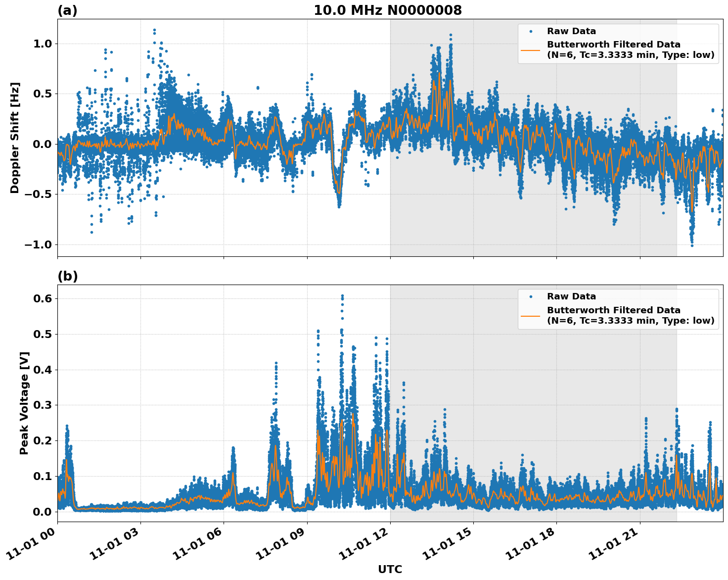
Task: Click the orange line sample in bottom panel legend
Action: [530, 315]
